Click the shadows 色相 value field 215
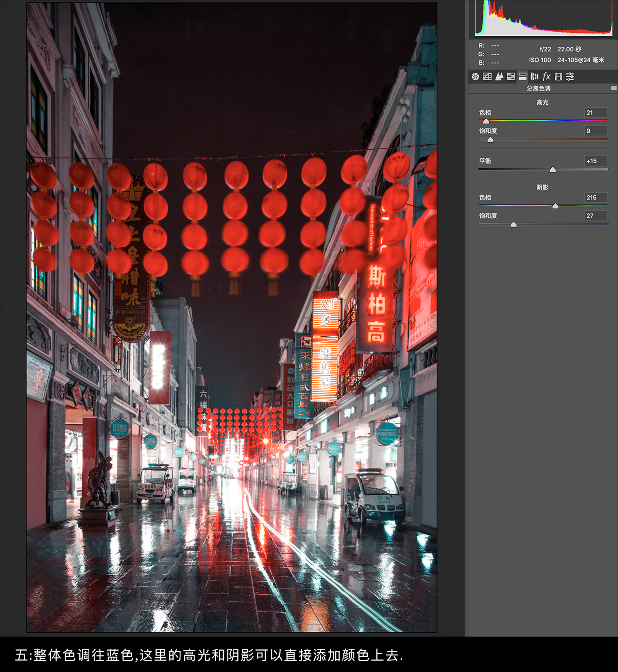 coord(596,198)
